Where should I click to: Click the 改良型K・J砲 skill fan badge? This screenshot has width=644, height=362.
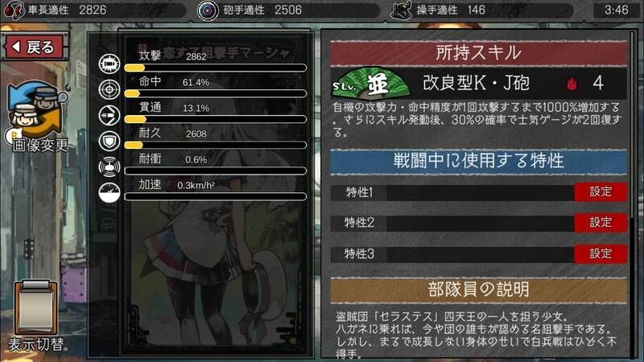click(371, 84)
